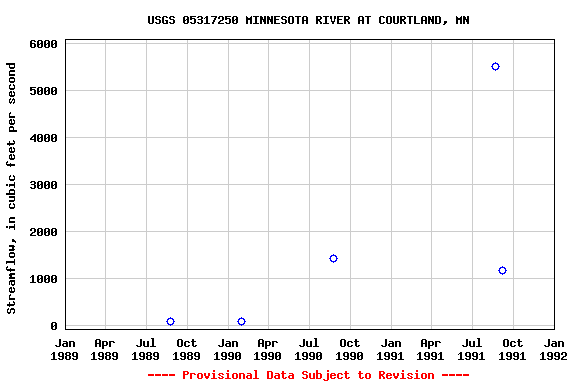The image size is (576, 384).
Task: Click the data point before Oct 1989
Action: (x=170, y=322)
